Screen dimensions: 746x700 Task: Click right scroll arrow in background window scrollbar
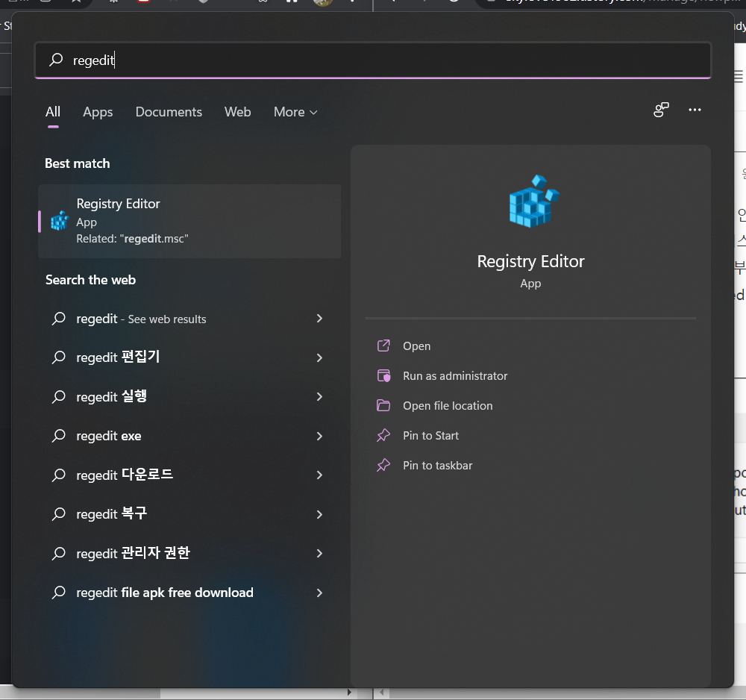[349, 693]
